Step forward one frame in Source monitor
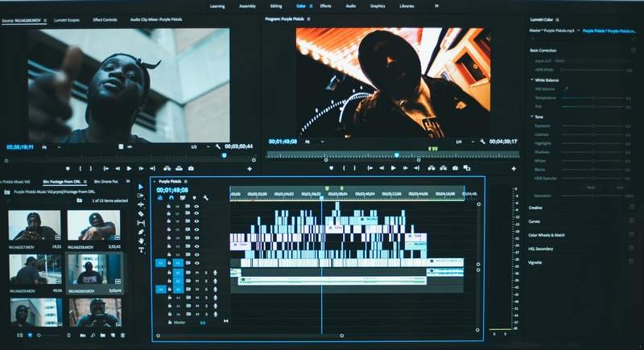This screenshot has width=644, height=350. [x=141, y=168]
